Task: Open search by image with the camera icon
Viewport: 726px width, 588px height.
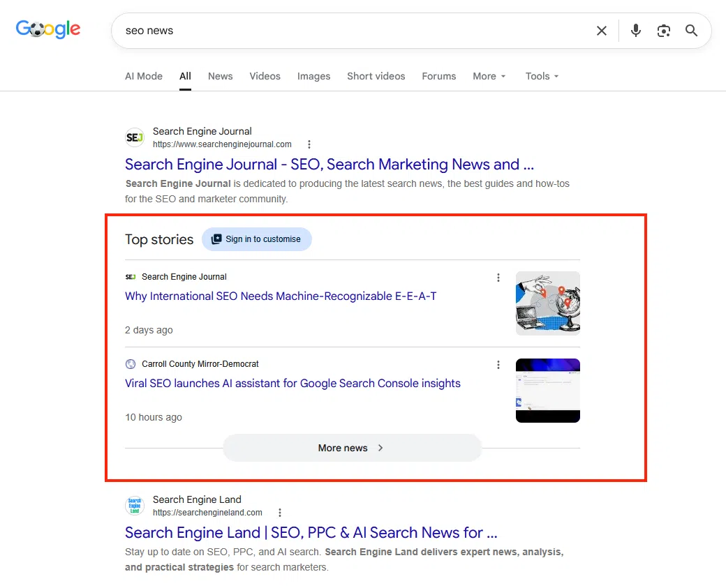Action: pos(663,31)
